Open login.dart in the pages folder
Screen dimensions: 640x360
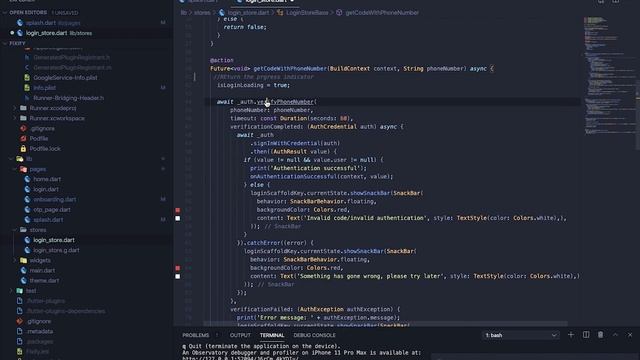point(46,189)
